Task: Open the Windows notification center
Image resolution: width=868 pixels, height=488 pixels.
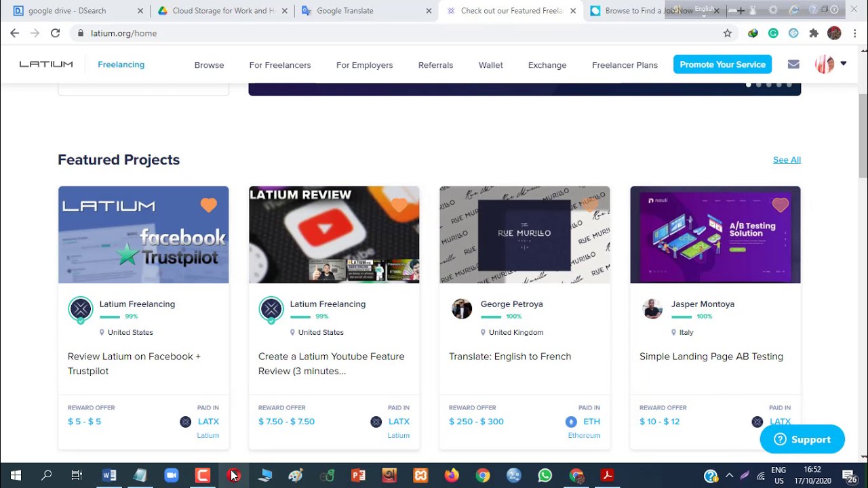Action: click(850, 476)
